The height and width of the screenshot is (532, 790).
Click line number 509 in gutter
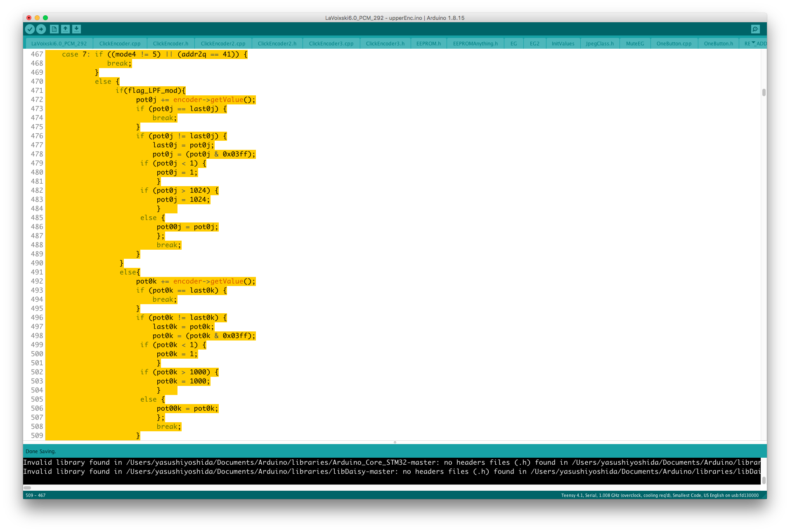tap(37, 435)
